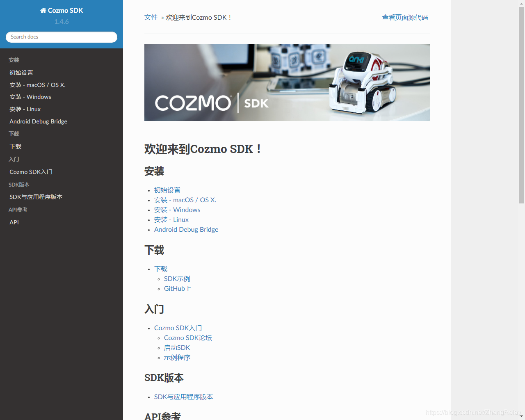The height and width of the screenshot is (420, 525).
Task: Follow Cozmo SDK入门 content link
Action: click(178, 328)
